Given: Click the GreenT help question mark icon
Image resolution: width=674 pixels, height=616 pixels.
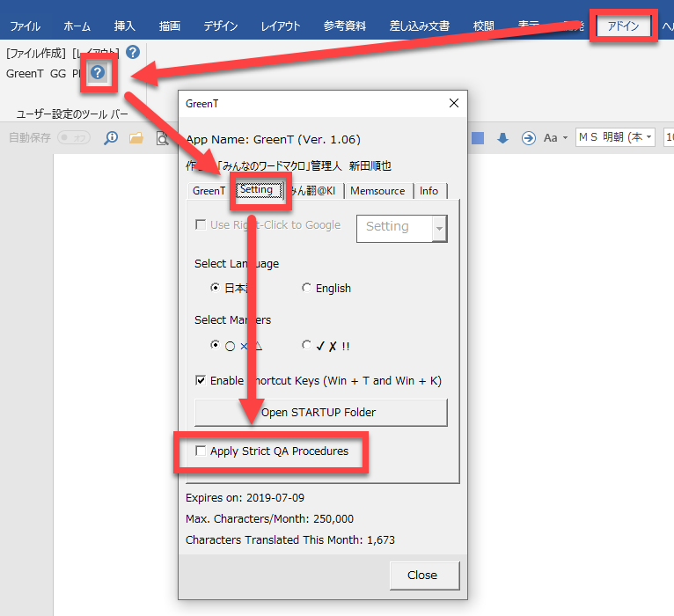Looking at the screenshot, I should tap(98, 73).
